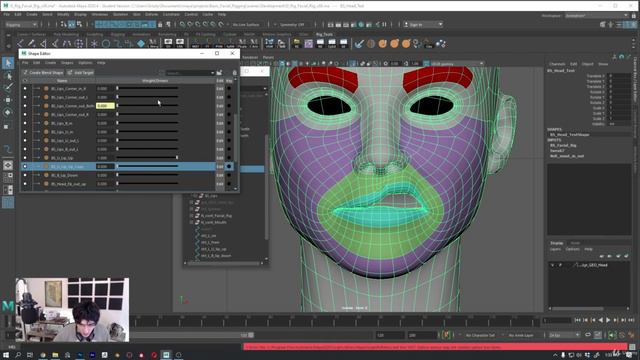
Task: Click the lock icon on status line
Action: tap(160, 24)
